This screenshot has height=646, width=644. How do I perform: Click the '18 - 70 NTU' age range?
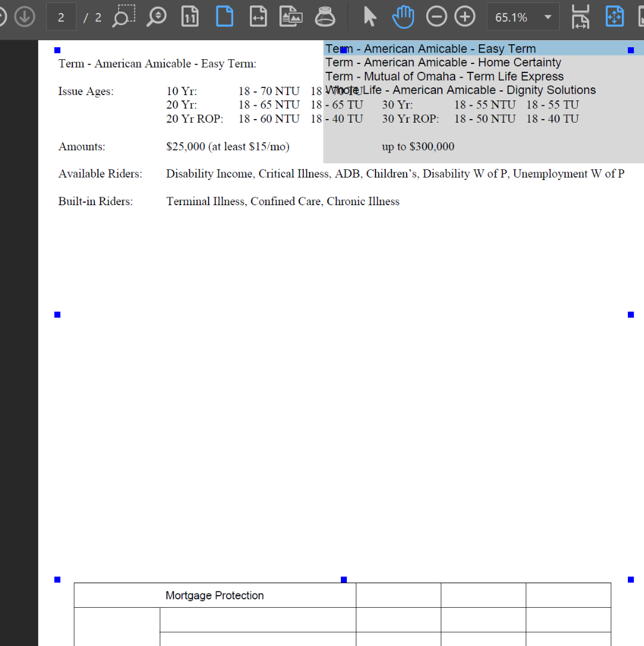[269, 91]
